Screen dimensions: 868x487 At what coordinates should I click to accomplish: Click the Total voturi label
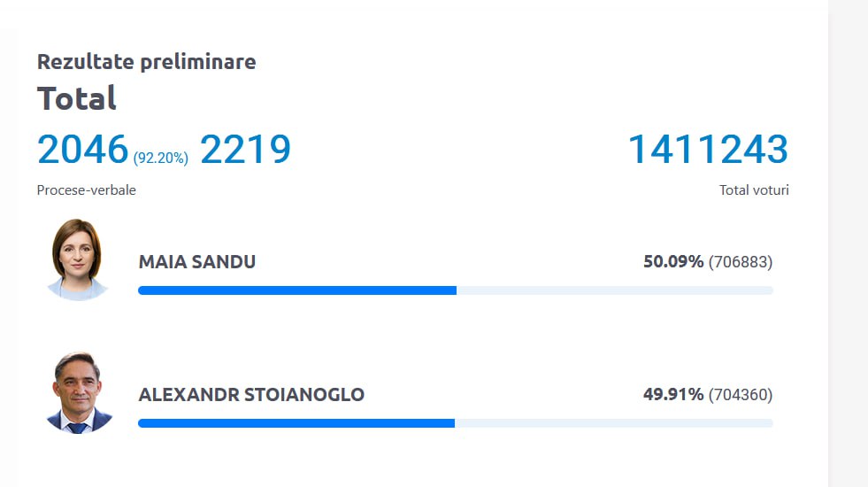tap(754, 190)
